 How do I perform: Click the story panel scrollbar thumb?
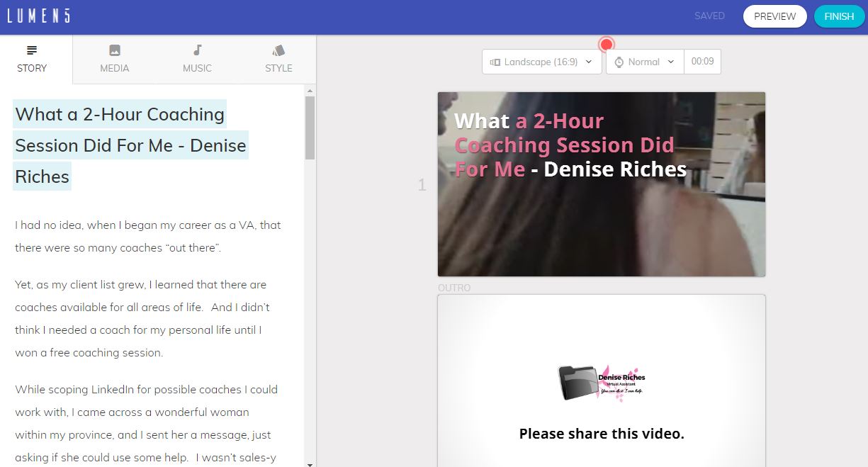(x=310, y=128)
